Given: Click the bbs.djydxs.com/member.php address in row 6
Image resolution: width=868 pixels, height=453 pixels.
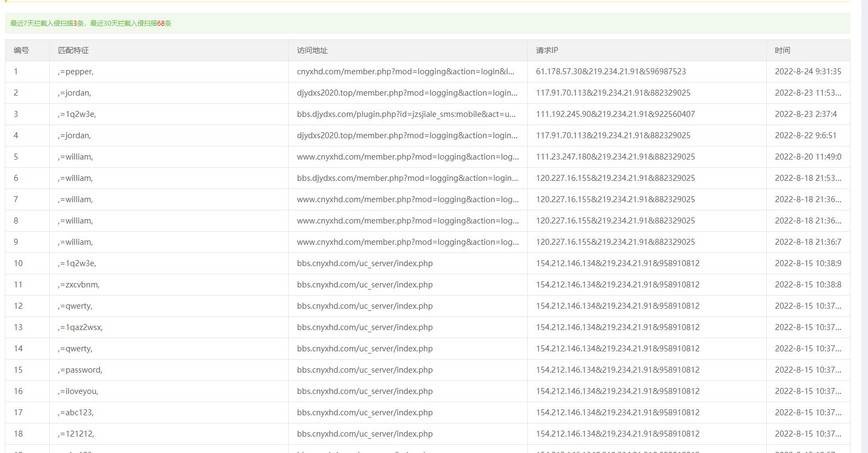Looking at the screenshot, I should pyautogui.click(x=407, y=178).
